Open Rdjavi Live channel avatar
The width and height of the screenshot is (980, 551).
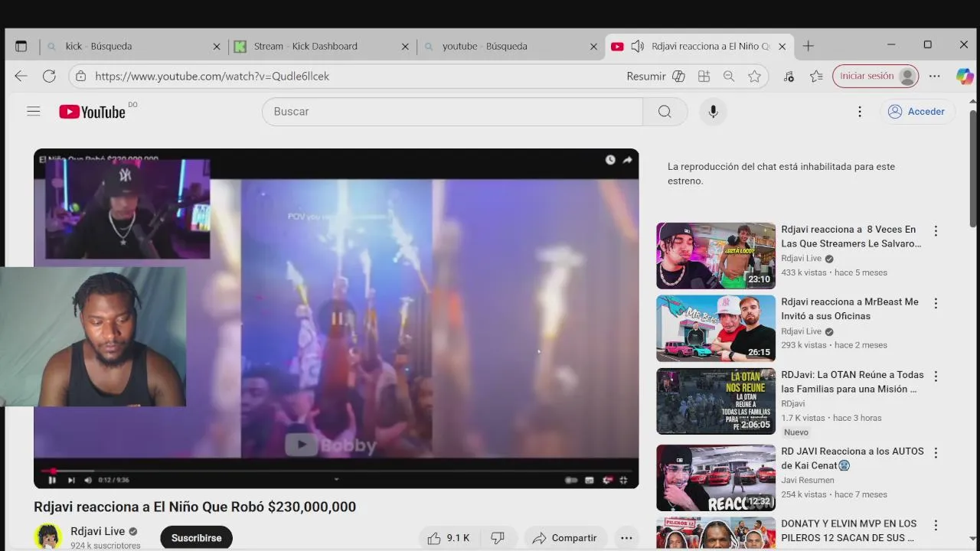[47, 536]
